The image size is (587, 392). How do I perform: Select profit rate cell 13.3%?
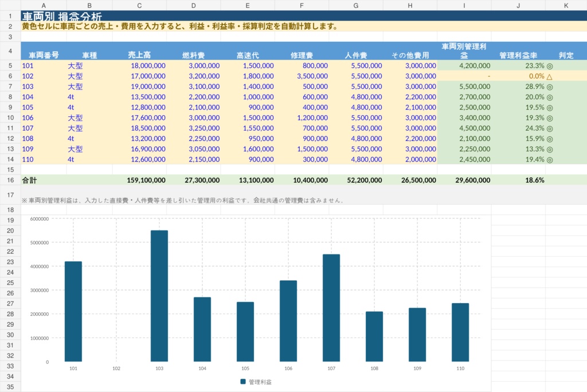pyautogui.click(x=518, y=149)
